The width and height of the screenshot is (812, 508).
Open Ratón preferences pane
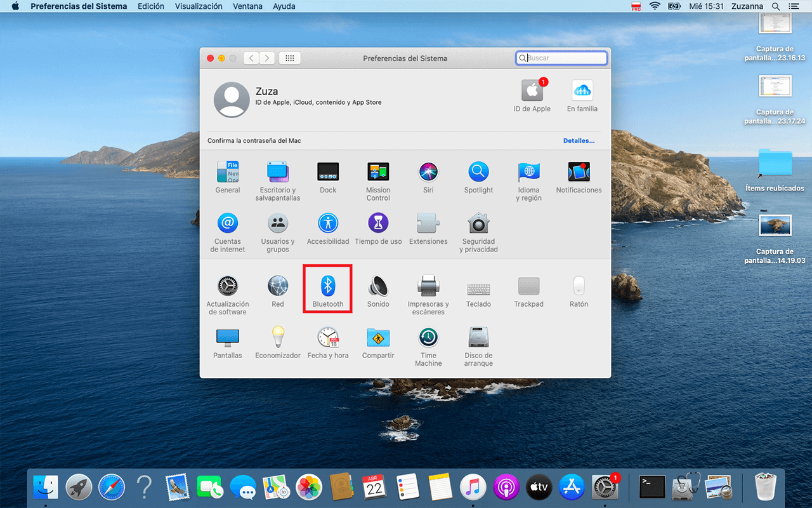click(579, 291)
